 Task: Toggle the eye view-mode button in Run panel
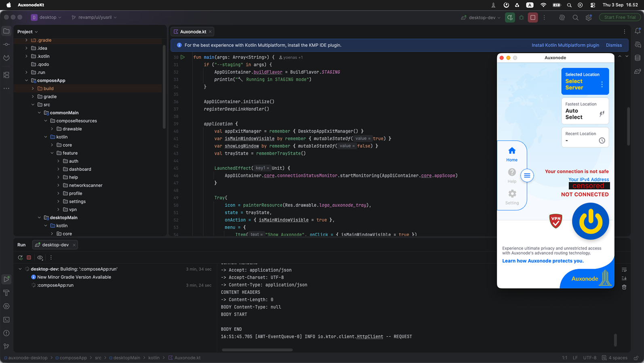40,257
